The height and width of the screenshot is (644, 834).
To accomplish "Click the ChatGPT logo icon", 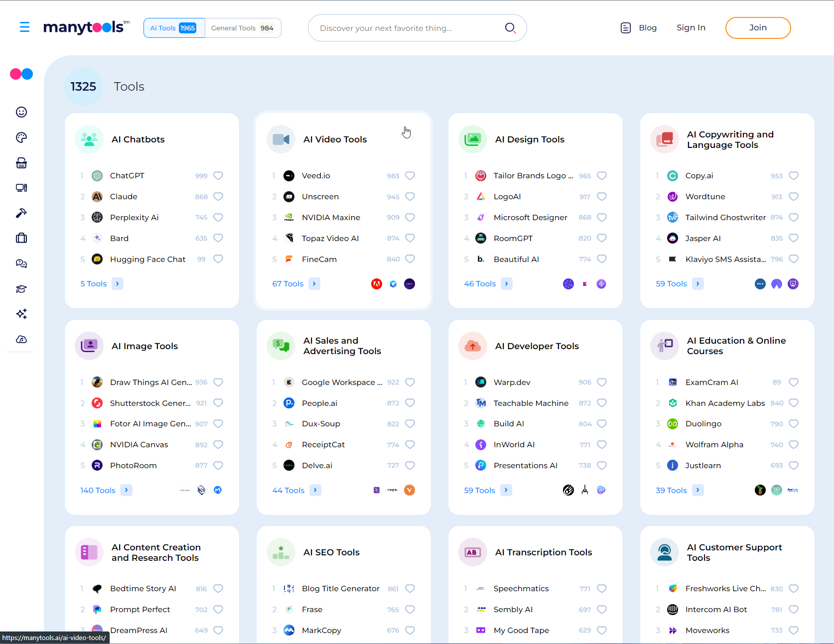I will (97, 176).
